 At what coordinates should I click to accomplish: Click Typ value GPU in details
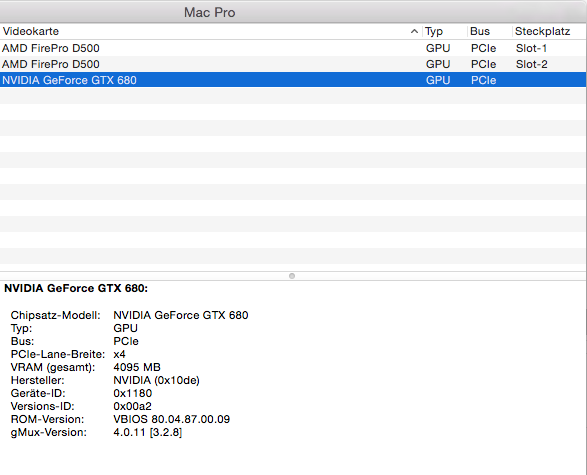coord(125,328)
